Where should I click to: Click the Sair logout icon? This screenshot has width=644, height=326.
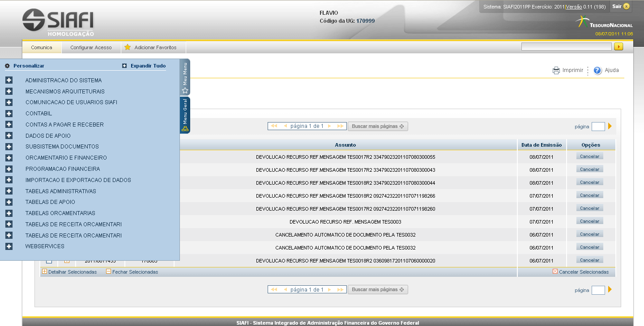coord(627,6)
